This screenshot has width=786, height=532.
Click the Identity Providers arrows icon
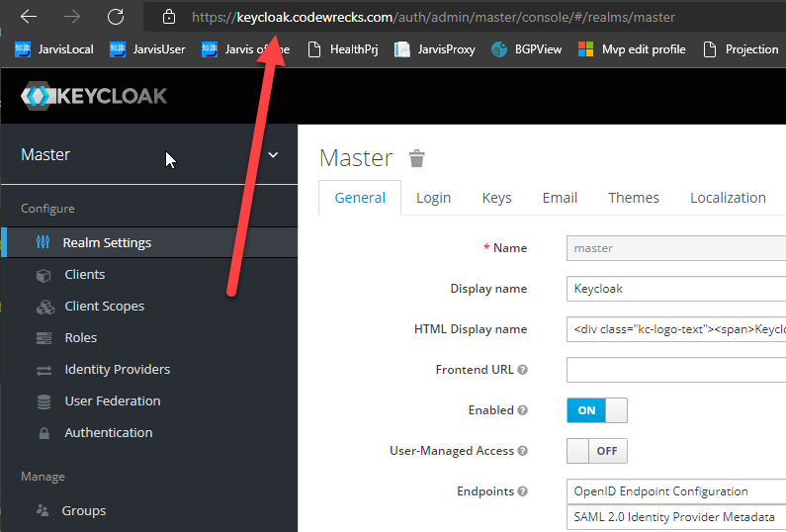(x=44, y=371)
